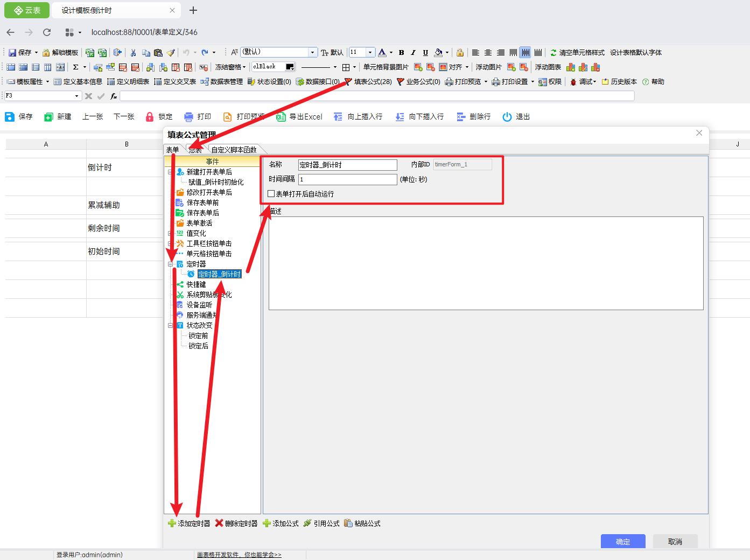This screenshot has height=560, width=750.
Task: Switch to the 表单 tab
Action: pyautogui.click(x=173, y=150)
